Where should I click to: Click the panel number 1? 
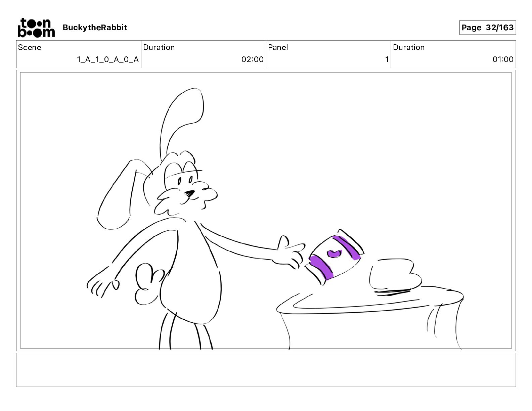[387, 59]
